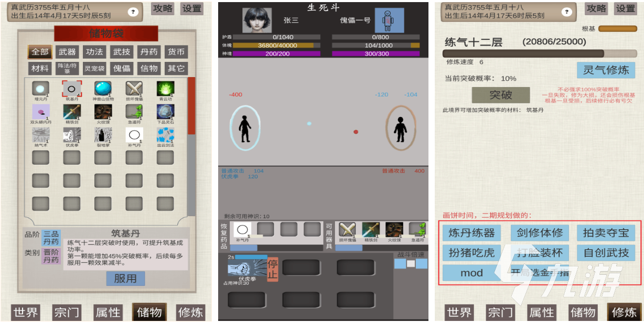
Task: Go to 修炼 tab in the storage screen
Action: point(191,313)
